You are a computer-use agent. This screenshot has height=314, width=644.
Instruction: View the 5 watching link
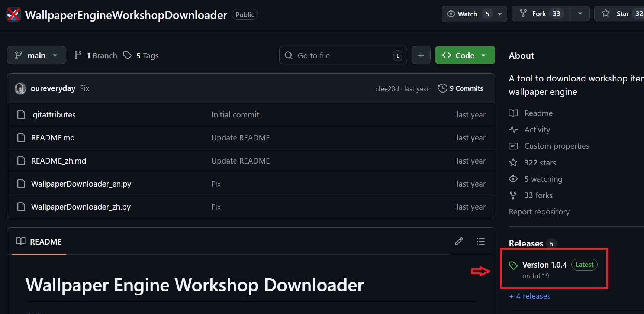[x=535, y=179]
